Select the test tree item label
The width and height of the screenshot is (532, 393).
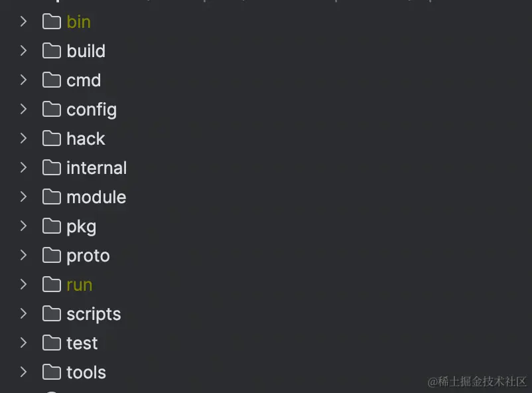pos(82,343)
